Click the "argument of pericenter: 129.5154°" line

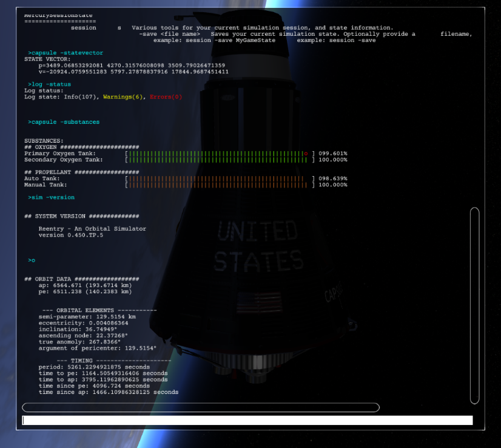coord(98,348)
